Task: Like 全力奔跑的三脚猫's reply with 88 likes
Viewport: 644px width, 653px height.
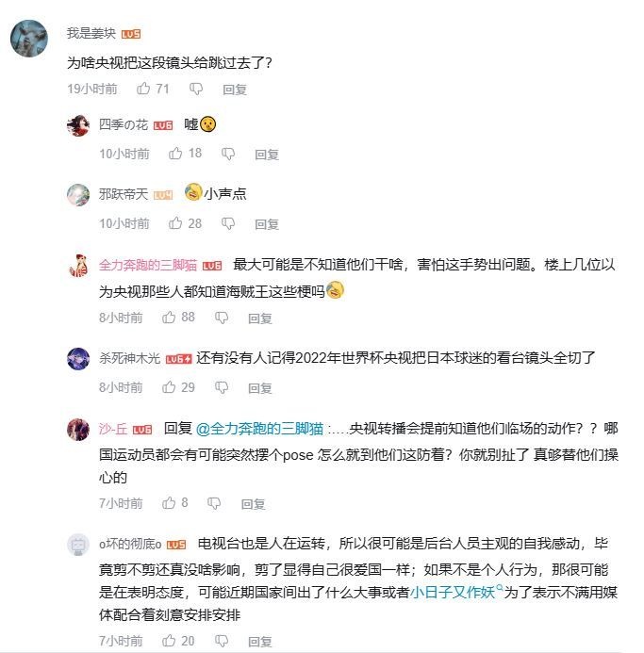Action: (x=169, y=318)
